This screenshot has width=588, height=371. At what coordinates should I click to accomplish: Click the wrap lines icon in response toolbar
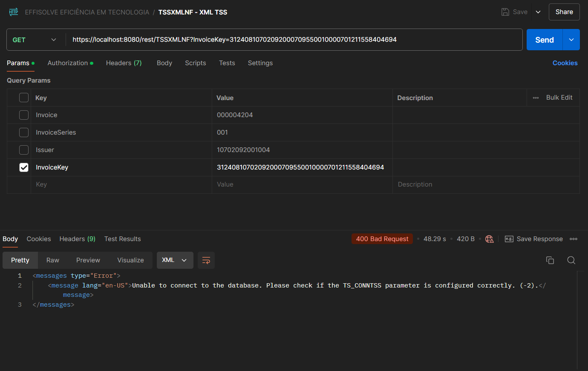[206, 260]
